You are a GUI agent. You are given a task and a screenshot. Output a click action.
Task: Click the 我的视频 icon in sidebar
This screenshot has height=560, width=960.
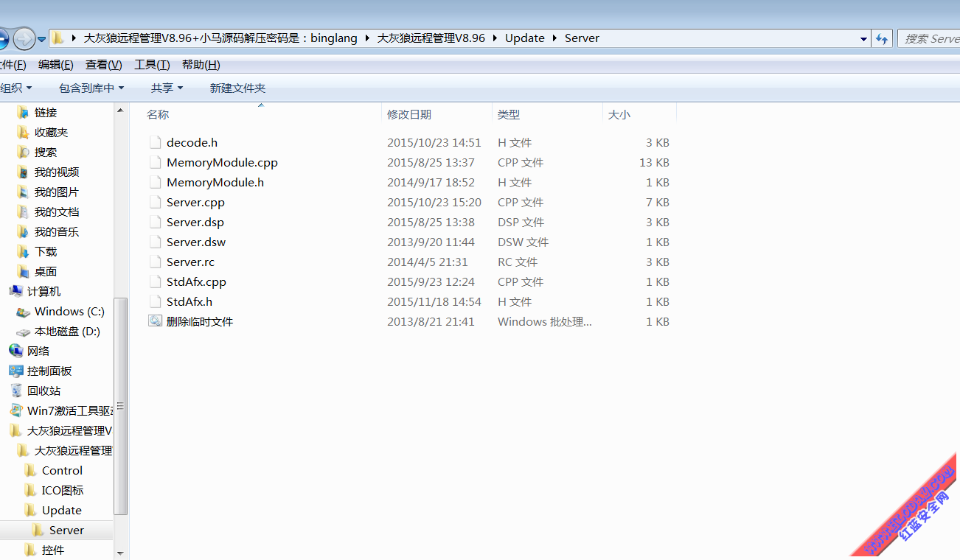click(x=23, y=172)
